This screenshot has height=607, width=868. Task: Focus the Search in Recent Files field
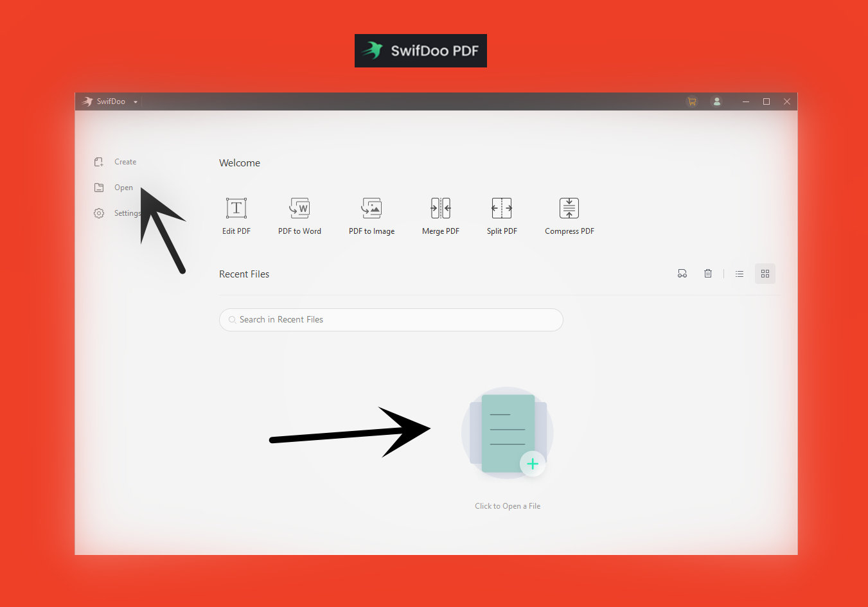tap(391, 320)
